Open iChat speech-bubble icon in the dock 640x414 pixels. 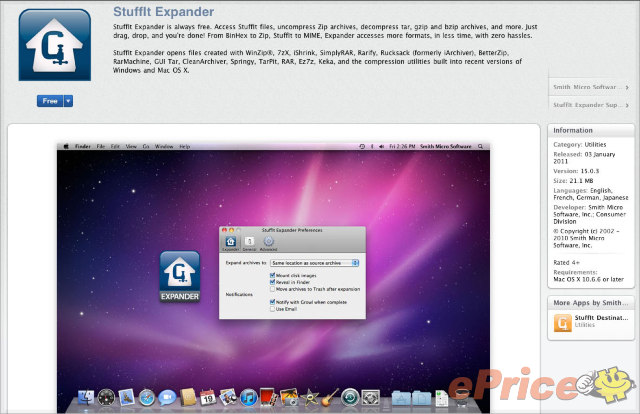(x=167, y=397)
